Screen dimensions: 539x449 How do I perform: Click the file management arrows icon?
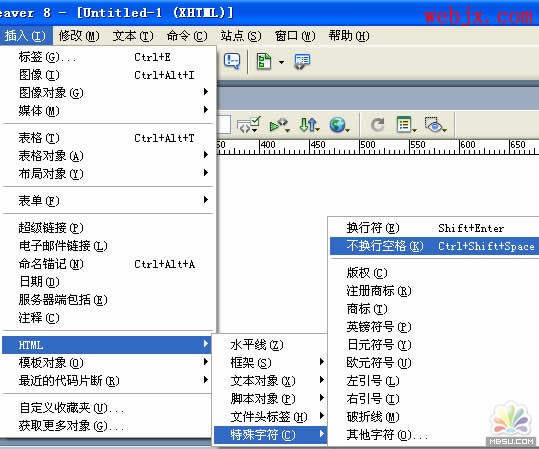coord(309,125)
